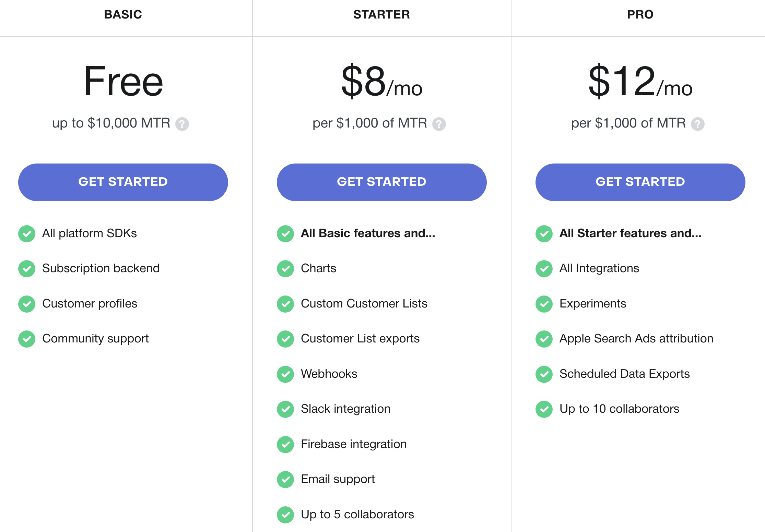The image size is (765, 532).
Task: Click the checkmark next to Up to 10 collaborators
Action: point(544,409)
